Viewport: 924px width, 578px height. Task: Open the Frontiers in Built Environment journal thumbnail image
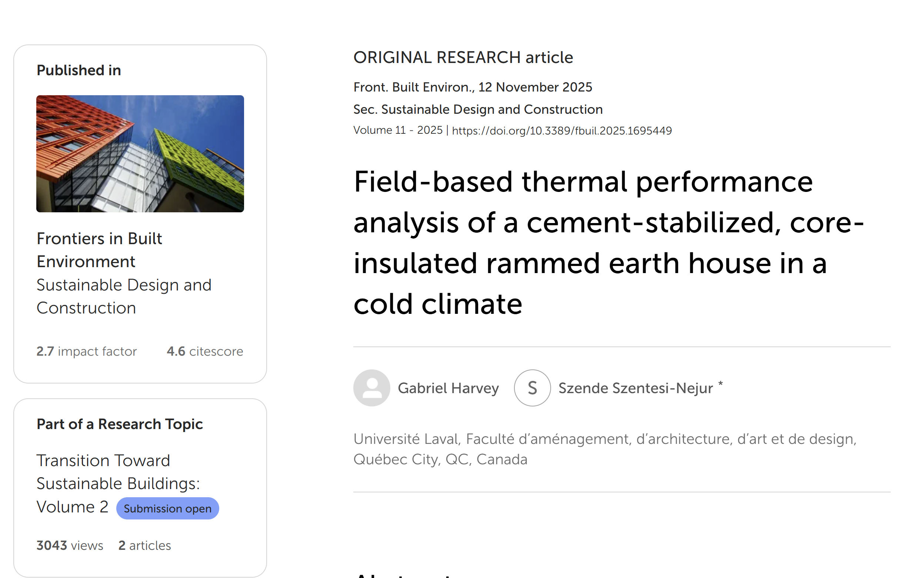click(x=140, y=153)
